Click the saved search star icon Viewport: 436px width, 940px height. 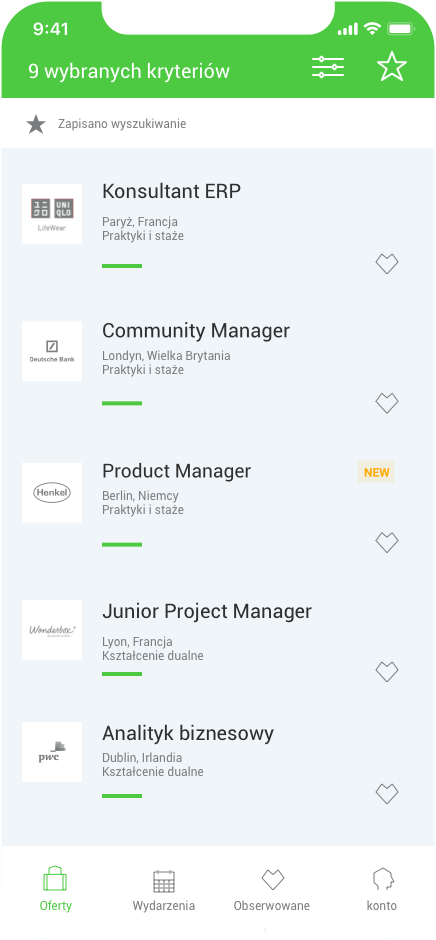tap(36, 125)
